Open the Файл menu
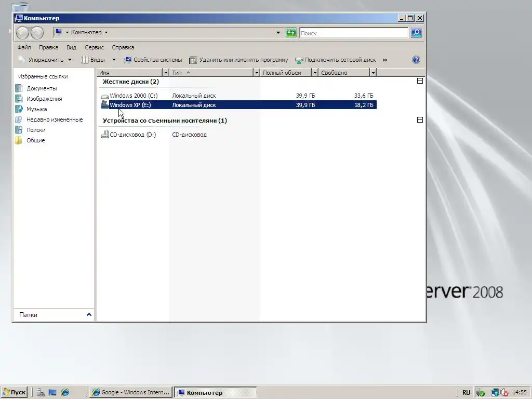This screenshot has height=399, width=532. 24,47
